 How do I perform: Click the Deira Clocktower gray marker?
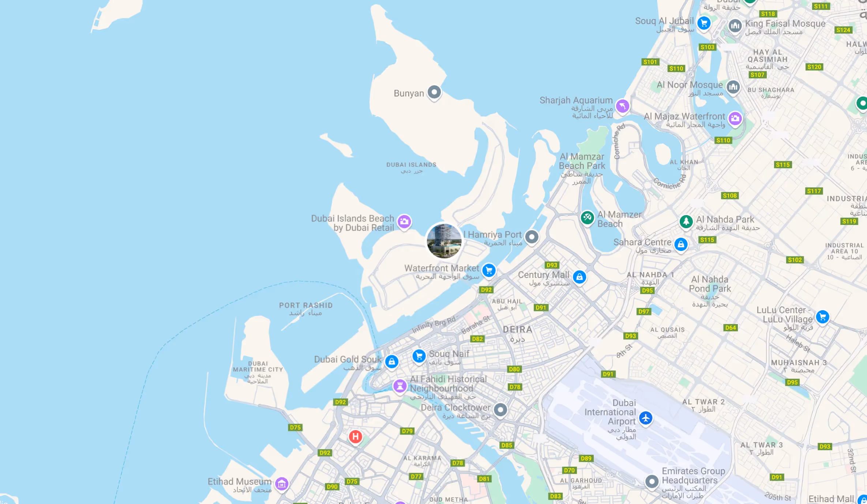(500, 410)
